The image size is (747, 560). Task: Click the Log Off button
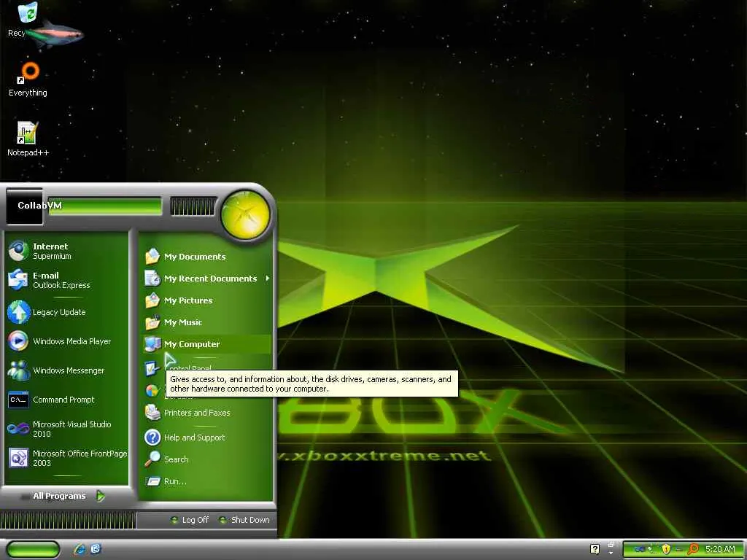190,520
